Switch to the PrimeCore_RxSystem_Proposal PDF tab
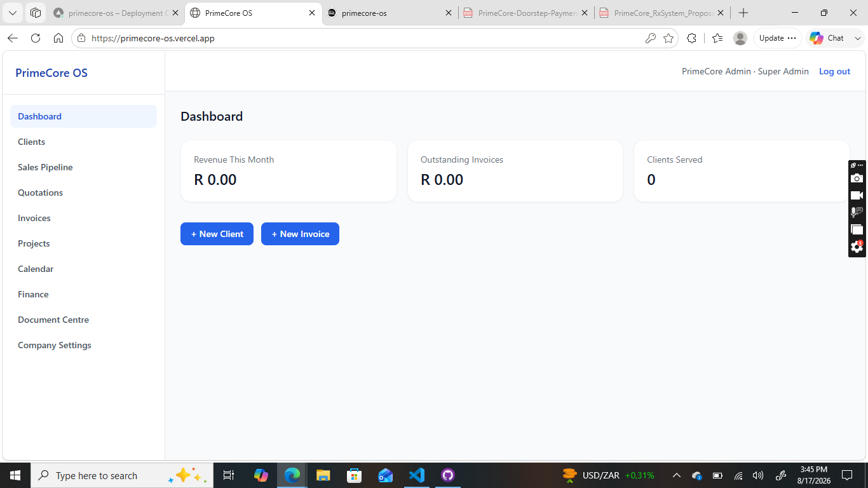The image size is (868, 488). click(x=661, y=13)
